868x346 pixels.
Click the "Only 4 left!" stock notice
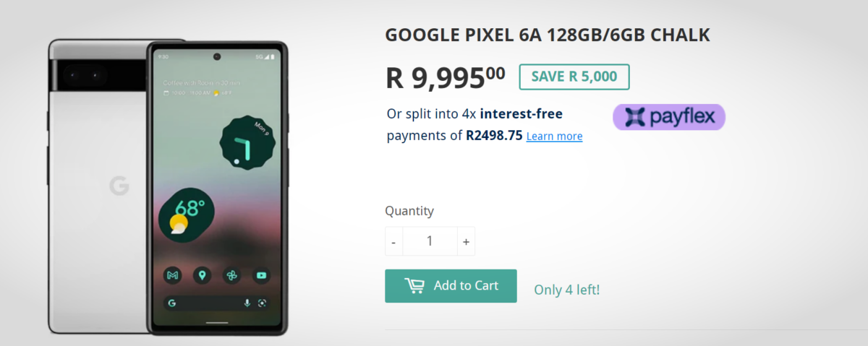[566, 290]
